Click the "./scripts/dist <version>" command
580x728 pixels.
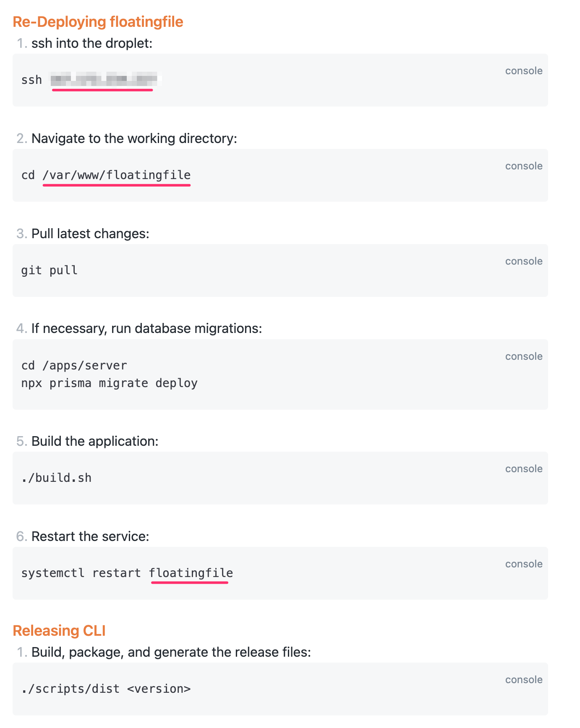coord(106,689)
